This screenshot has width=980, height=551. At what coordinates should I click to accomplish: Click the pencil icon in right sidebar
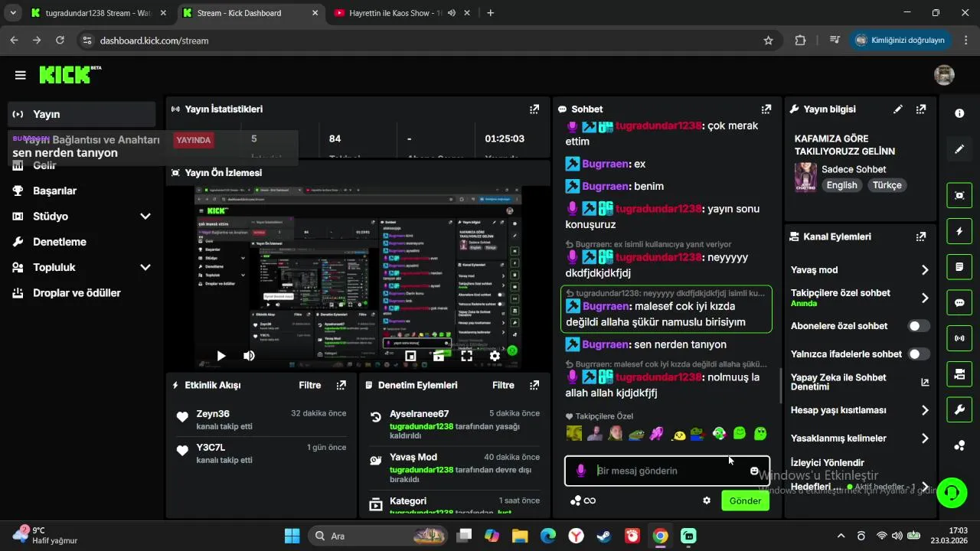(959, 149)
